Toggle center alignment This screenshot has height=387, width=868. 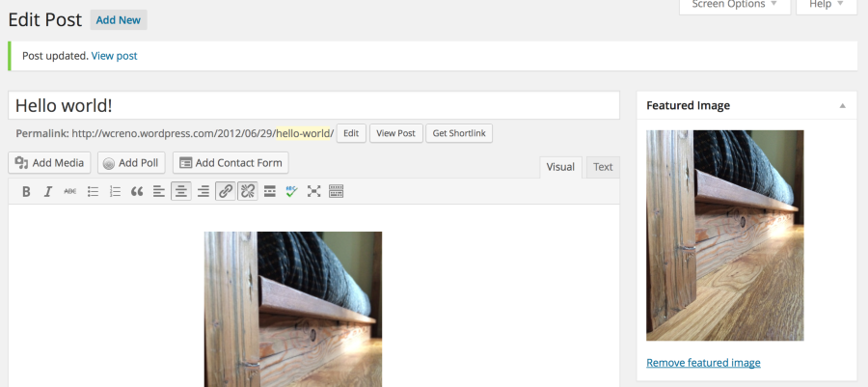coord(180,192)
